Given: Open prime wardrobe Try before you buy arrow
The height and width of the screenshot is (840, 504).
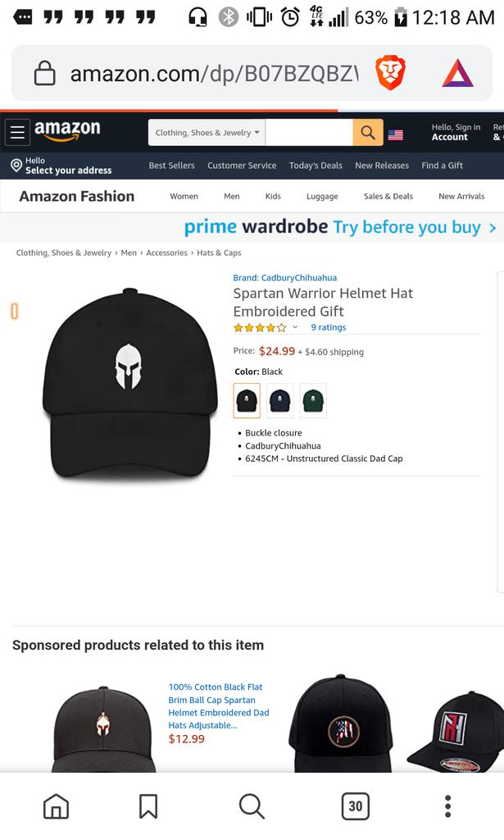Looking at the screenshot, I should [x=493, y=228].
